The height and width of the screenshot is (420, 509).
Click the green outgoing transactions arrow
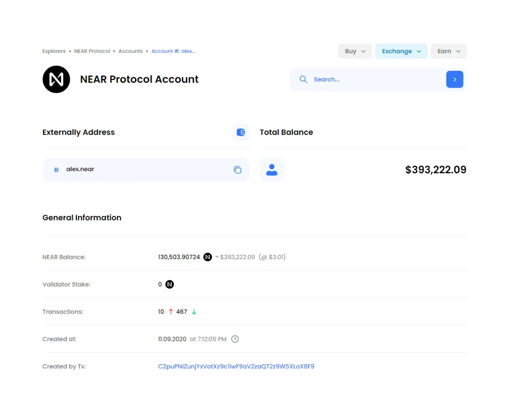point(194,312)
